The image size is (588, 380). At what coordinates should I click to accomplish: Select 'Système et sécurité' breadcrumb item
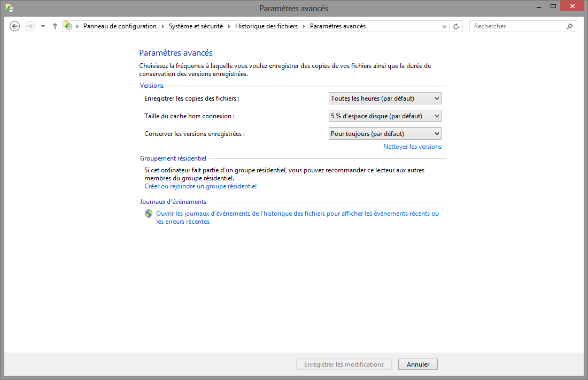tap(196, 26)
